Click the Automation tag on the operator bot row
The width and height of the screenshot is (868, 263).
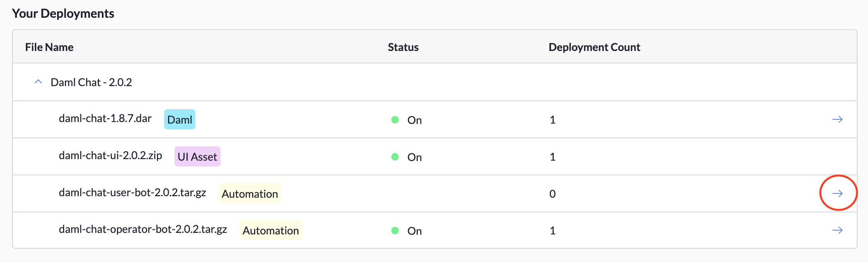tap(270, 231)
